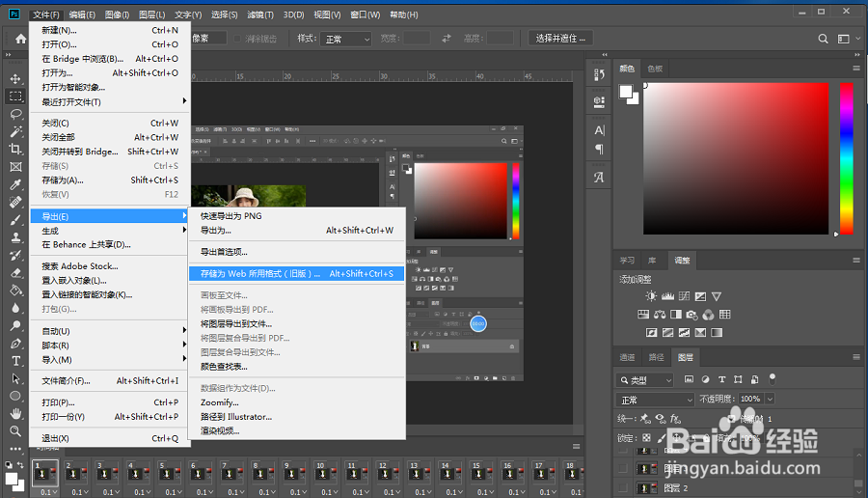The height and width of the screenshot is (498, 868).
Task: Select the Crop tool
Action: click(15, 149)
